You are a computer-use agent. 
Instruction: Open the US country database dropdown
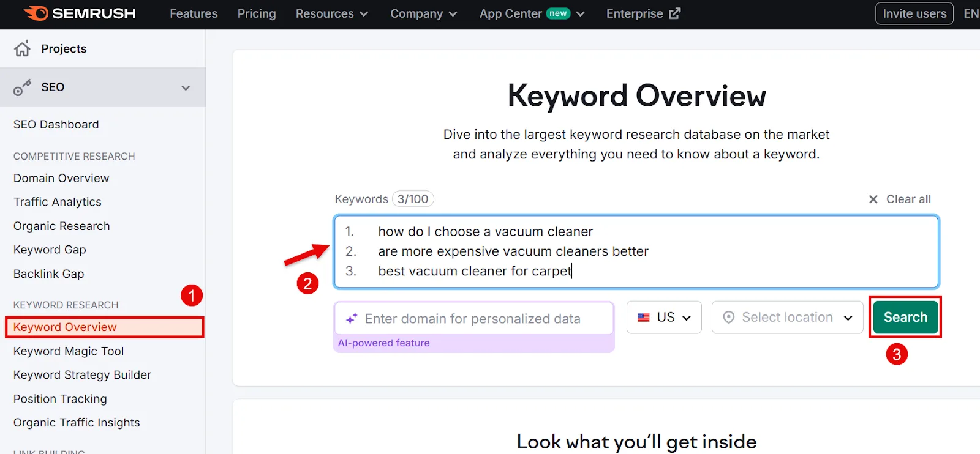click(x=664, y=318)
